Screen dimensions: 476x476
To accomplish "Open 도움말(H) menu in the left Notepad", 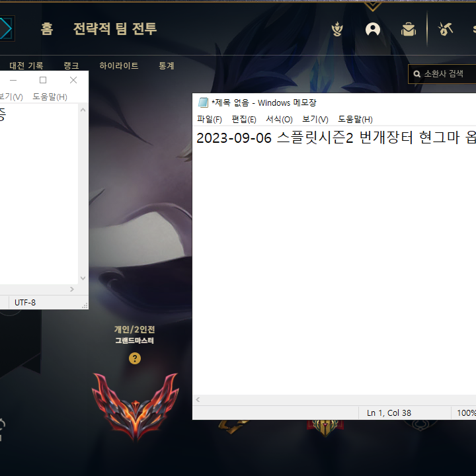I will (x=50, y=97).
